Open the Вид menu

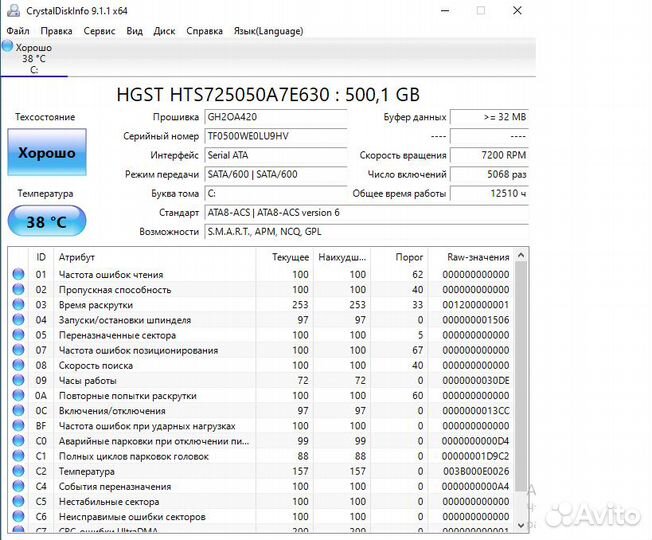(134, 31)
